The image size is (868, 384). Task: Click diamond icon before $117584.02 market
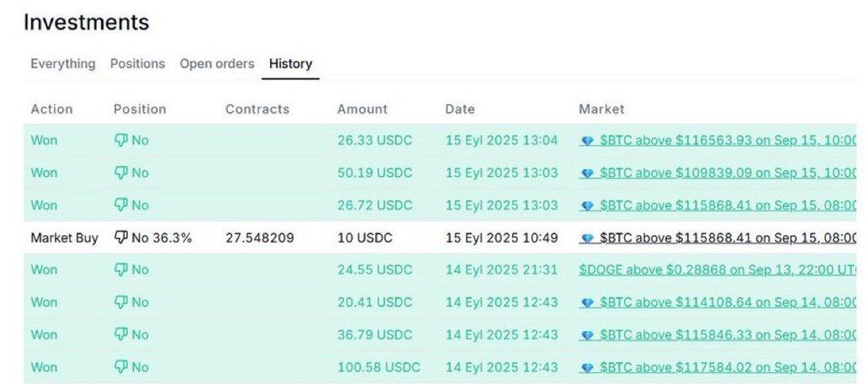coord(588,369)
